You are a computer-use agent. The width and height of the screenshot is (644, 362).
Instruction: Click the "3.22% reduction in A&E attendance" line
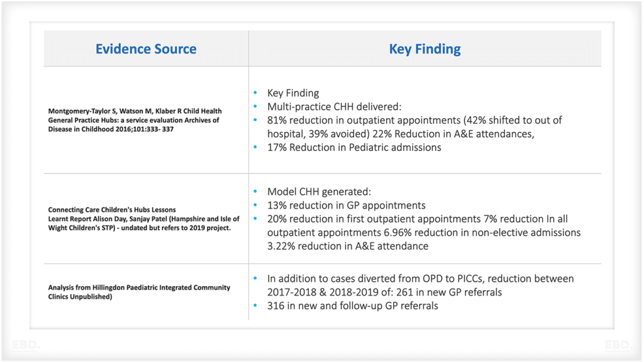tap(348, 246)
